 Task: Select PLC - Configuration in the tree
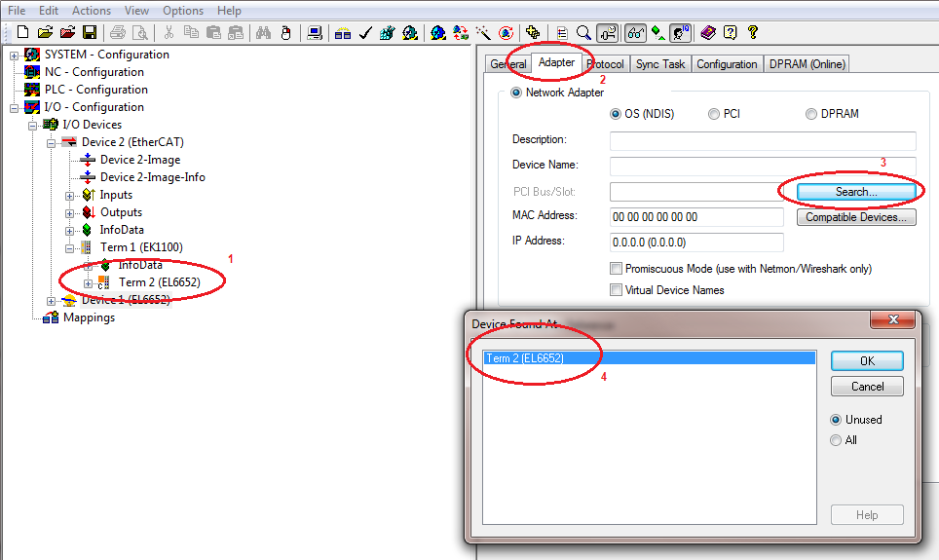95,90
